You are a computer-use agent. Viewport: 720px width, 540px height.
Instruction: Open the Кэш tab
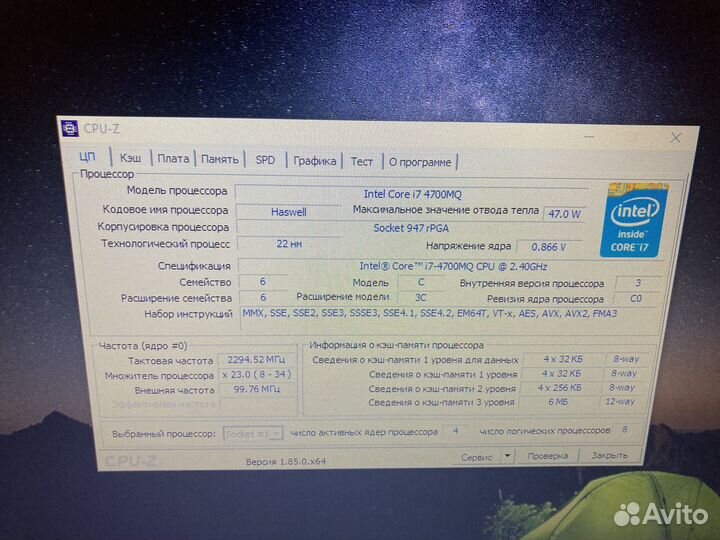click(x=130, y=158)
